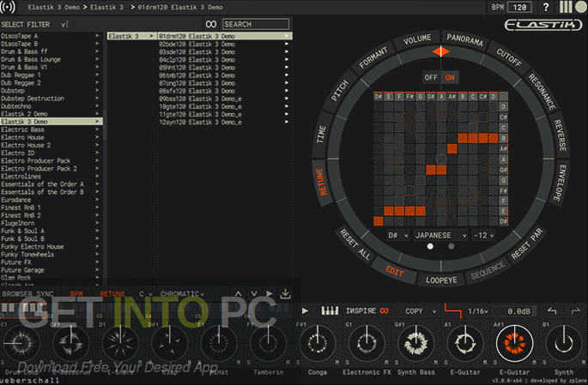Open the COPY dropdown
The width and height of the screenshot is (588, 385).
421,311
